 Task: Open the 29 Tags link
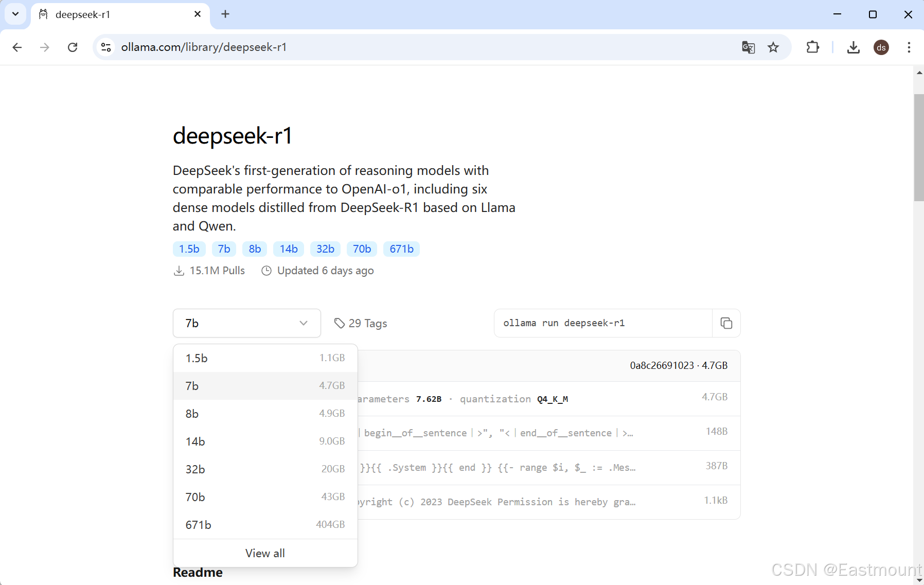coord(361,323)
